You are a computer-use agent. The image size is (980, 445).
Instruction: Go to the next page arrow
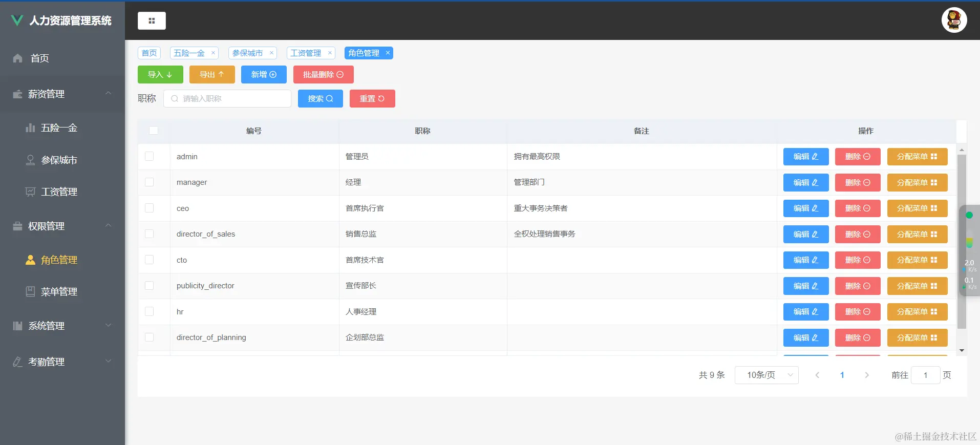coord(866,375)
